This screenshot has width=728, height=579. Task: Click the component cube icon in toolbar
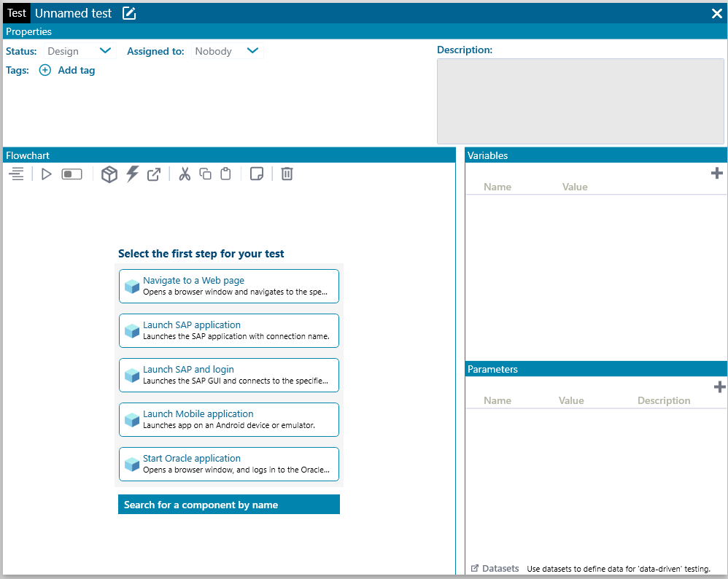(x=109, y=174)
